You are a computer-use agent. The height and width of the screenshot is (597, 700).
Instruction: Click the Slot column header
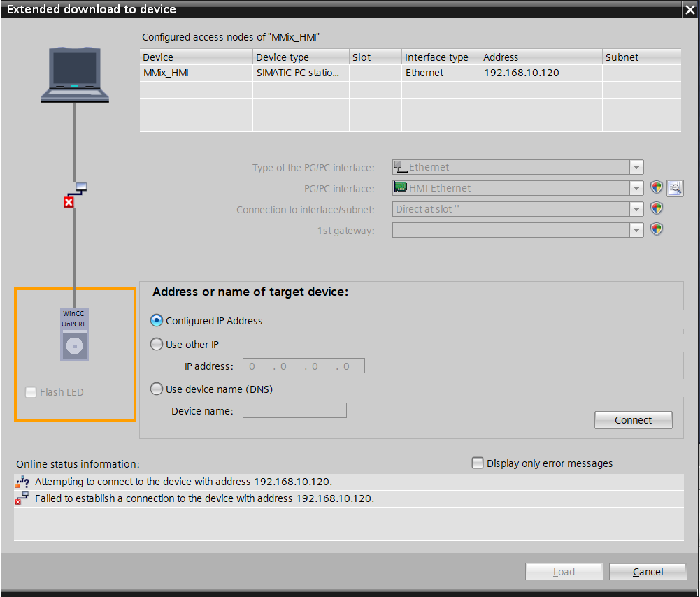click(x=376, y=57)
